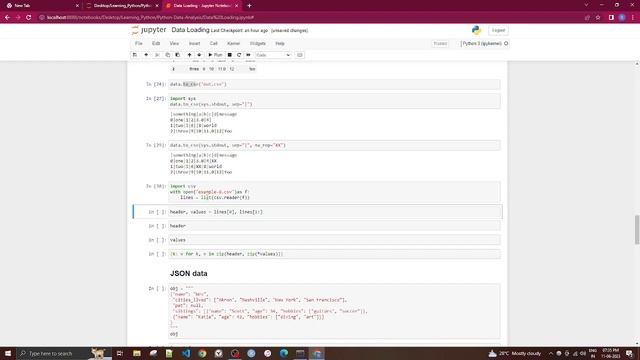640x360 pixels.
Task: Share this page icon in address bar
Action: click(587, 18)
